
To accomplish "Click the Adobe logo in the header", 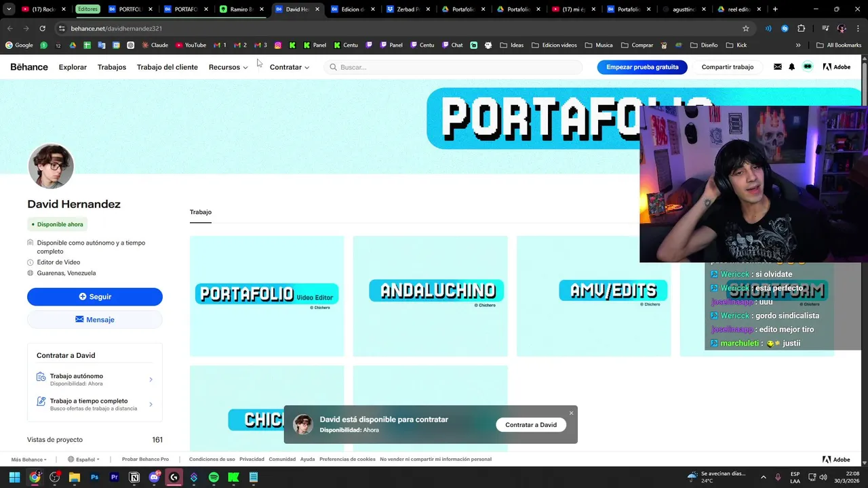I will 836,67.
